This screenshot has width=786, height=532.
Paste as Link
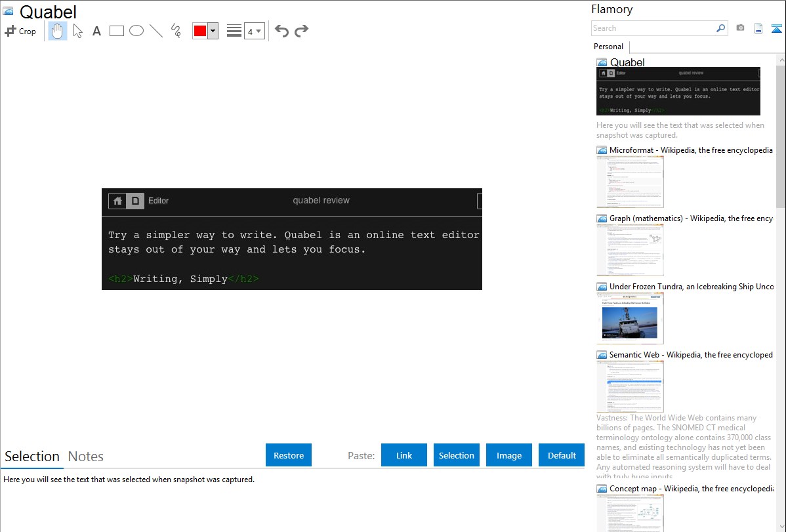point(404,455)
